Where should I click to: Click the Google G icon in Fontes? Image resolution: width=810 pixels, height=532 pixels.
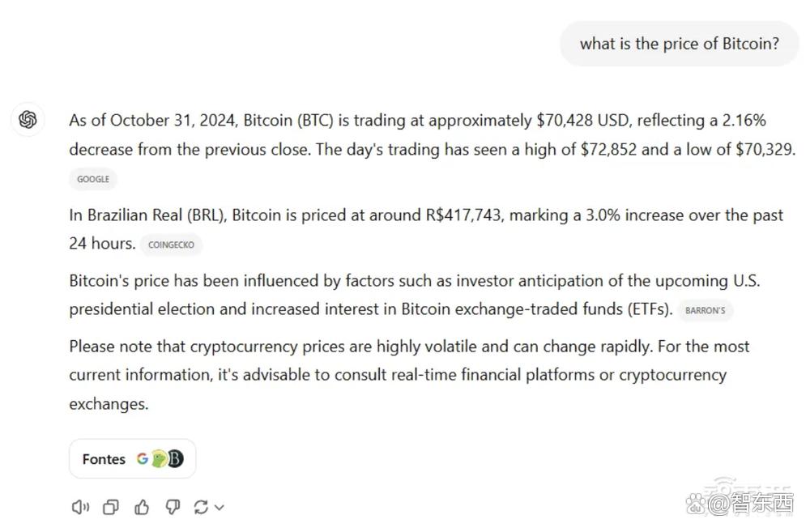point(142,458)
